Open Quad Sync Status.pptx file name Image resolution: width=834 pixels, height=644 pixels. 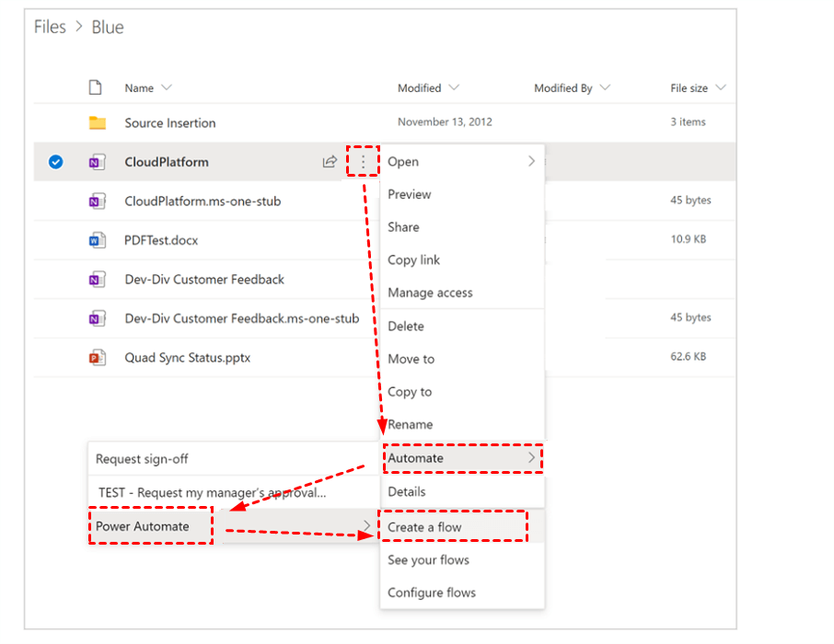[x=187, y=357]
